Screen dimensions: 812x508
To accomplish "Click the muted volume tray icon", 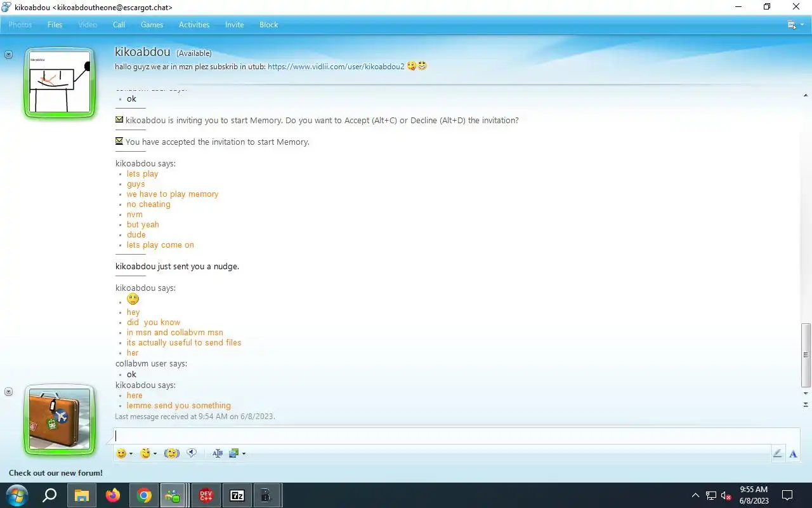I will [727, 496].
